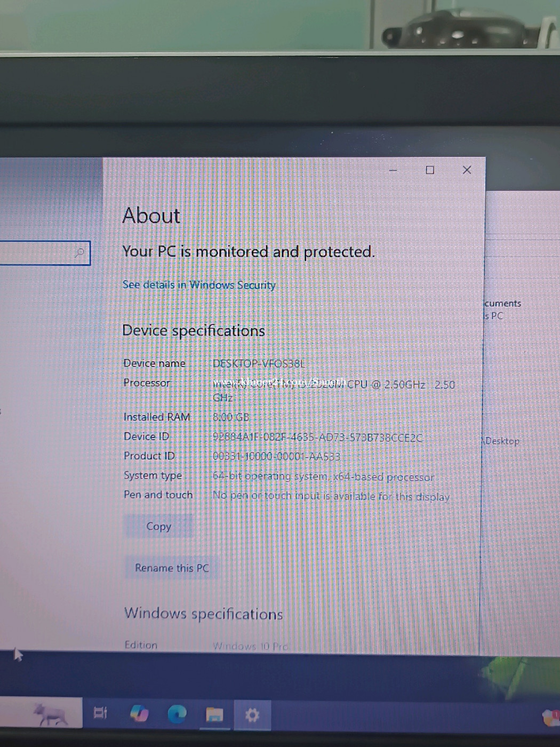Select the 8.00 GB installed RAM value
The image size is (560, 747).
231,417
